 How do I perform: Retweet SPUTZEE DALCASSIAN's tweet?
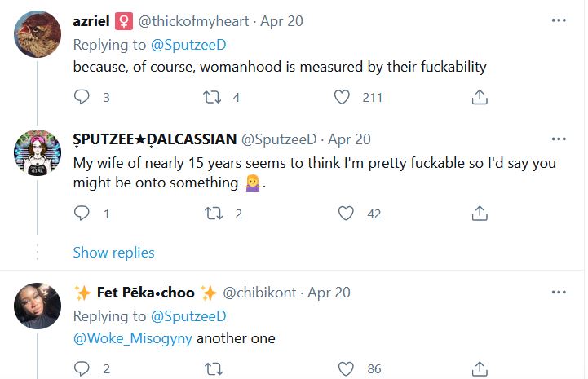coord(214,214)
